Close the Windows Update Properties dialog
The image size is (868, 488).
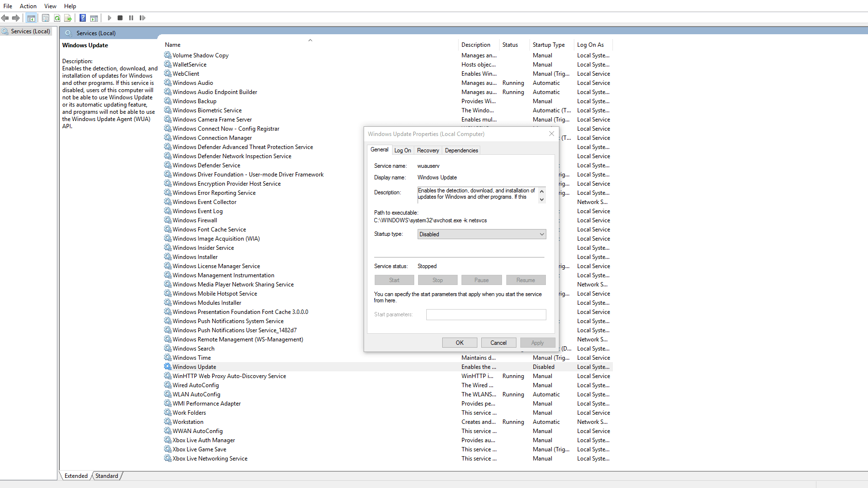[x=552, y=134]
